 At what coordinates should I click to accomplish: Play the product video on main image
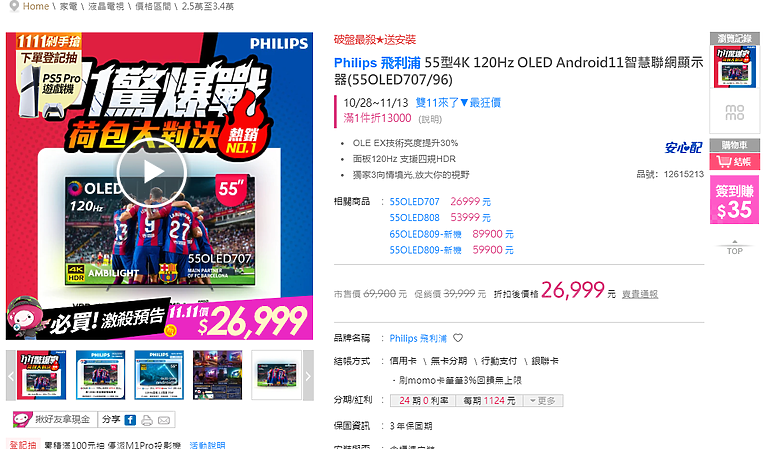pos(152,172)
